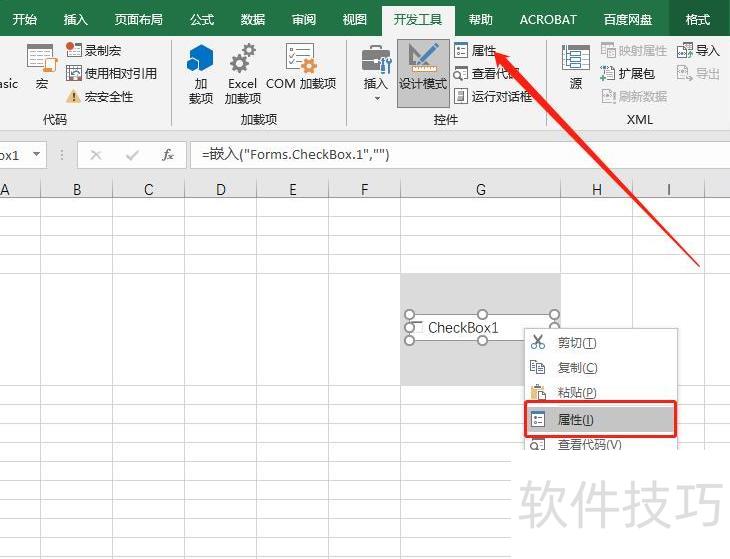Open 宏安全性 settings

(99, 96)
